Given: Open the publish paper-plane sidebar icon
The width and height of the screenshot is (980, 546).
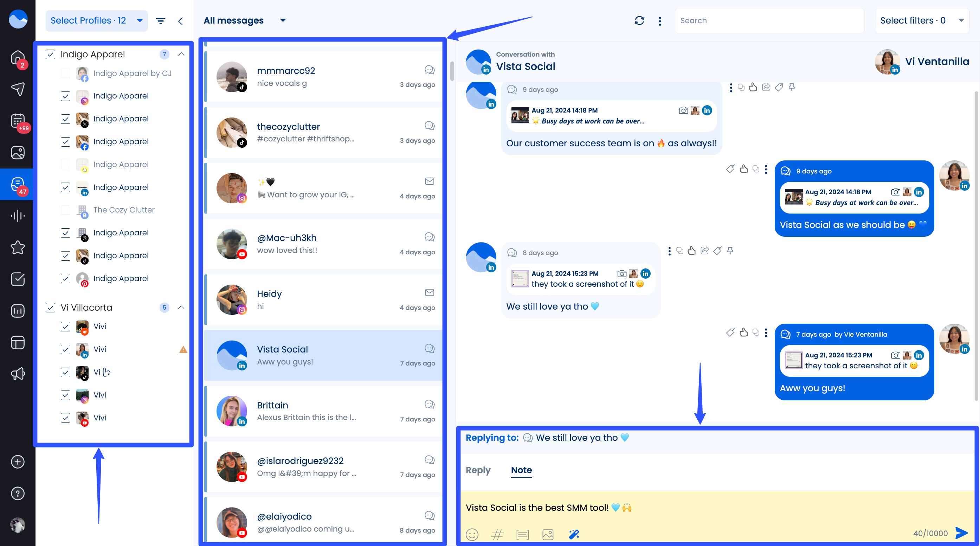Looking at the screenshot, I should (x=18, y=89).
